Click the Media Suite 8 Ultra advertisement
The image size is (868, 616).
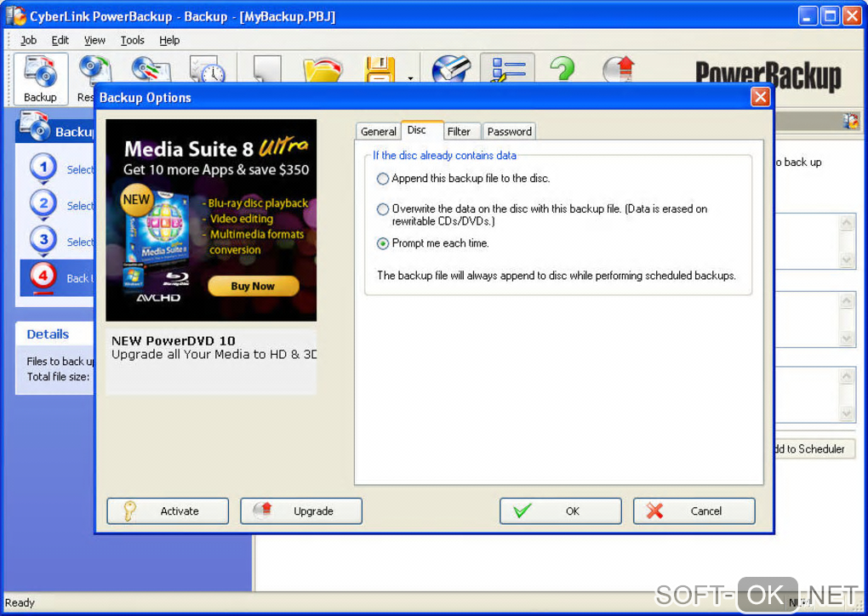click(x=211, y=220)
